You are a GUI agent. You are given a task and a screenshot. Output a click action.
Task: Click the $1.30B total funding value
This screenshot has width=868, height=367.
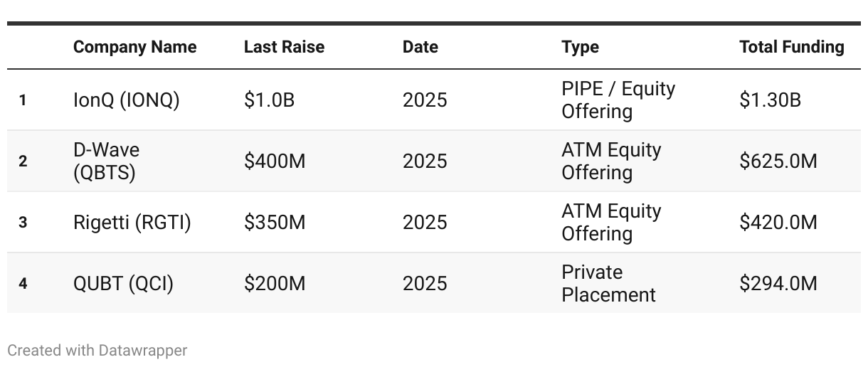tap(770, 100)
